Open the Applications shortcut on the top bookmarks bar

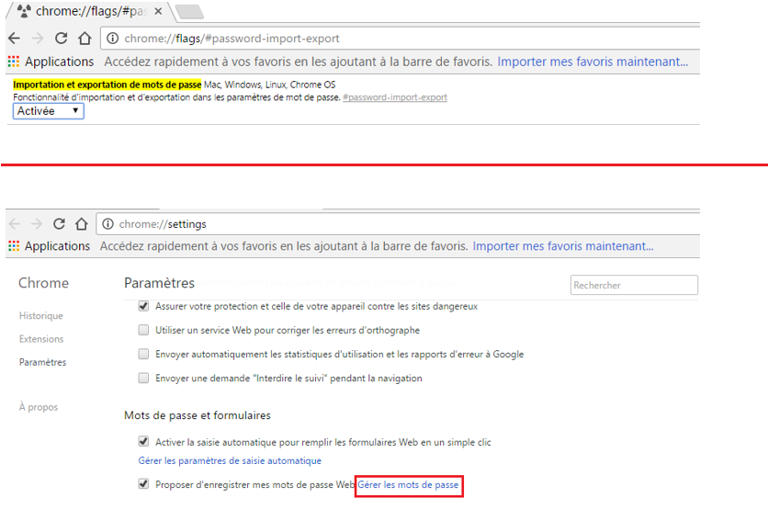(52, 62)
